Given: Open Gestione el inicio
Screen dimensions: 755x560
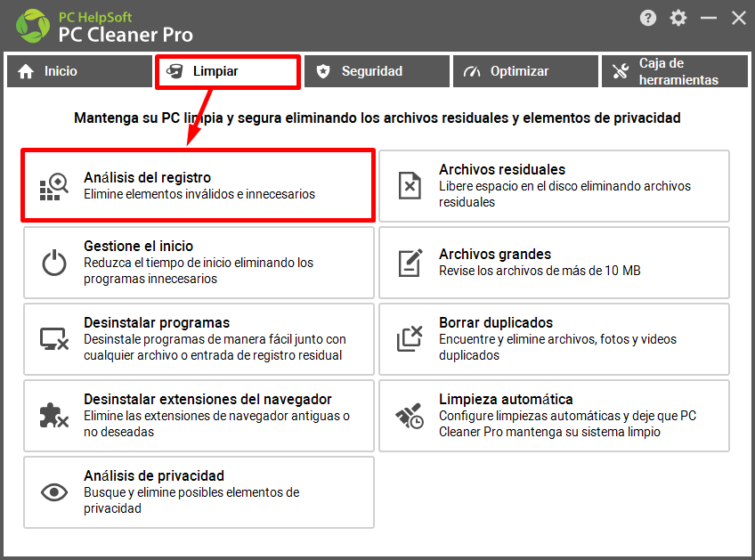Looking at the screenshot, I should click(199, 263).
